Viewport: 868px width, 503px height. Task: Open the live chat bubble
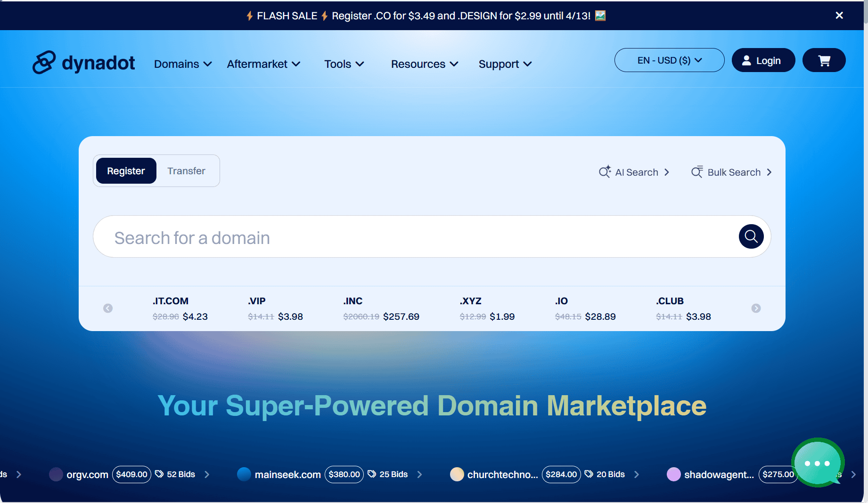click(x=817, y=463)
